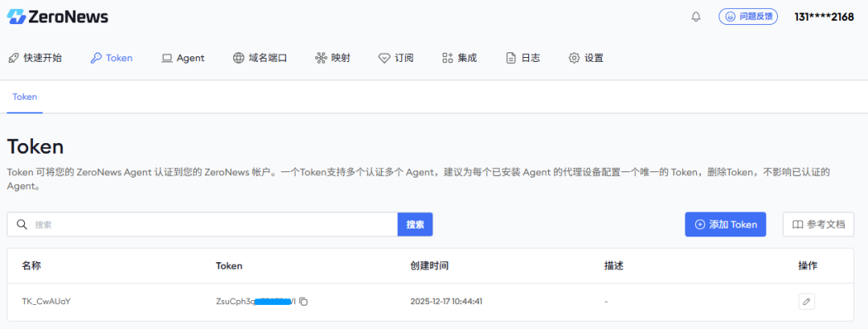The width and height of the screenshot is (868, 329).
Task: Select the Token item in top navigation
Action: [x=111, y=58]
